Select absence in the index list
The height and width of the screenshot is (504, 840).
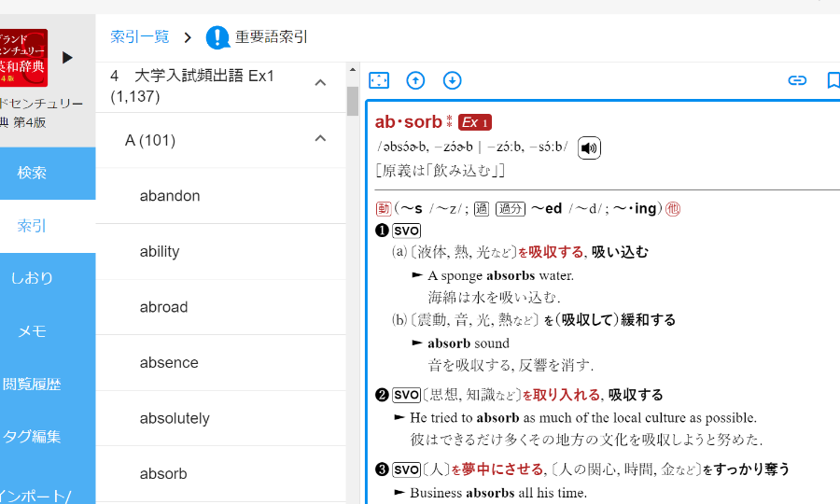[220, 363]
